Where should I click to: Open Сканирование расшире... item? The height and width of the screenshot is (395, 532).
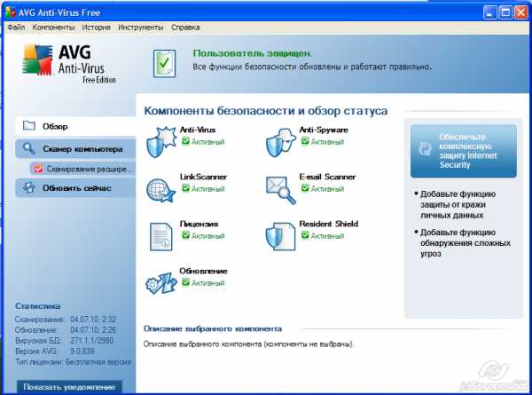[x=82, y=169]
